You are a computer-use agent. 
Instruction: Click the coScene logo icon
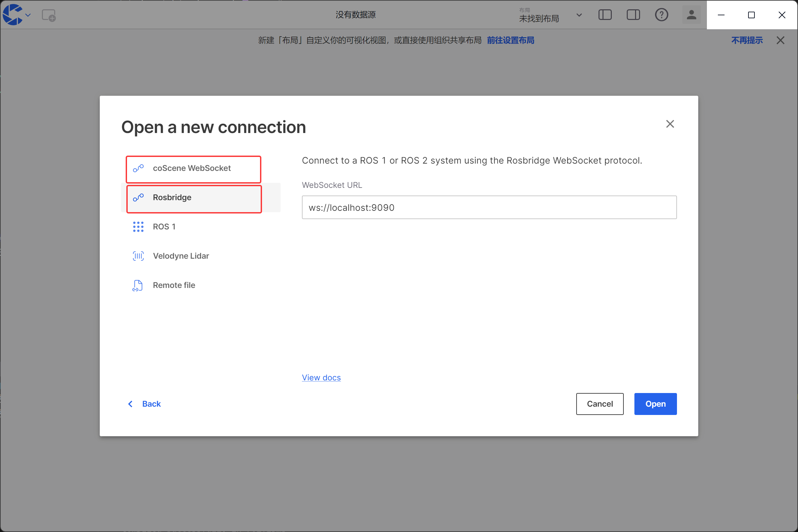click(13, 15)
